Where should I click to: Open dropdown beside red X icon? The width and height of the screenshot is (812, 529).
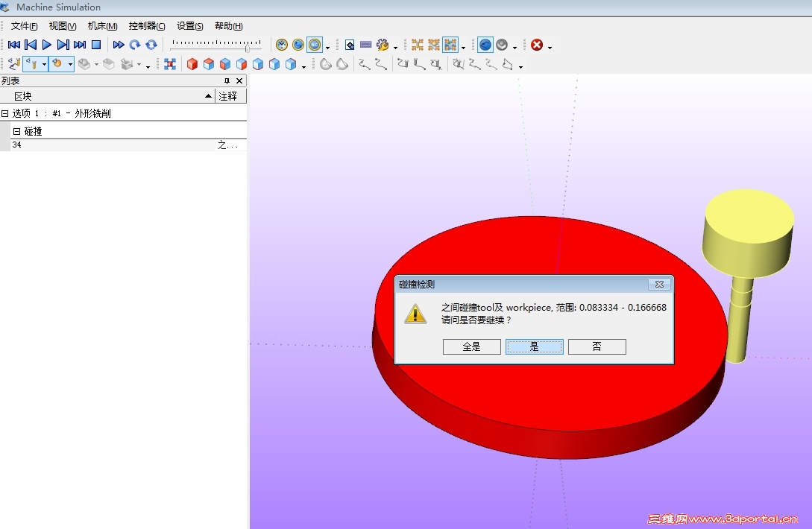pyautogui.click(x=550, y=48)
